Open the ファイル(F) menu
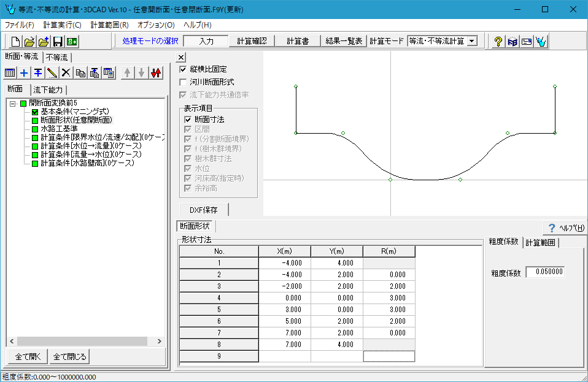The width and height of the screenshot is (588, 382). (19, 25)
